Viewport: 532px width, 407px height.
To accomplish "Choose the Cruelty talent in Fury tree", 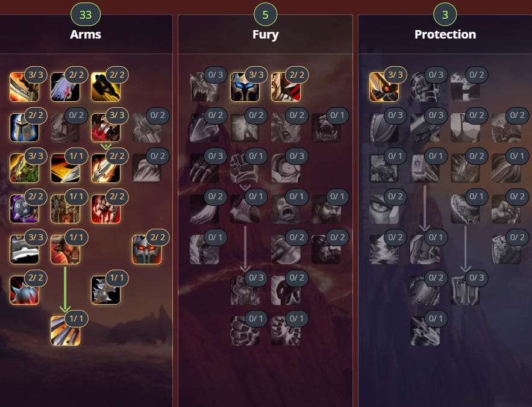I will click(x=286, y=87).
